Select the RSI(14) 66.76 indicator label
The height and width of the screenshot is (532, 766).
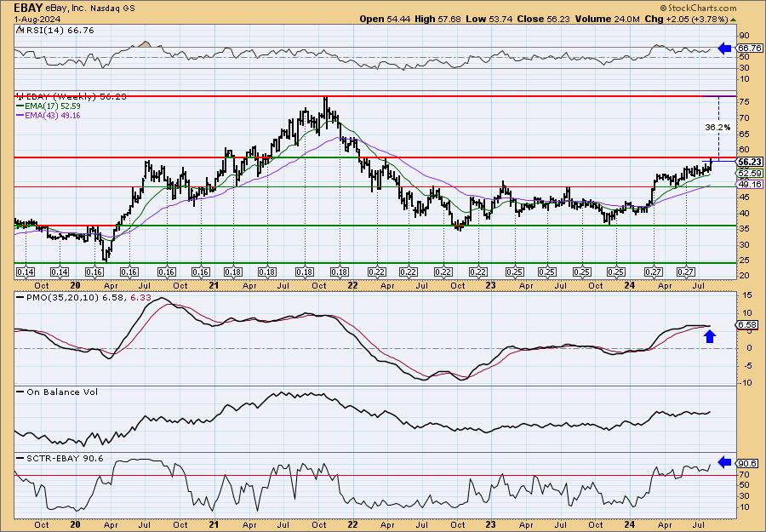[x=55, y=31]
